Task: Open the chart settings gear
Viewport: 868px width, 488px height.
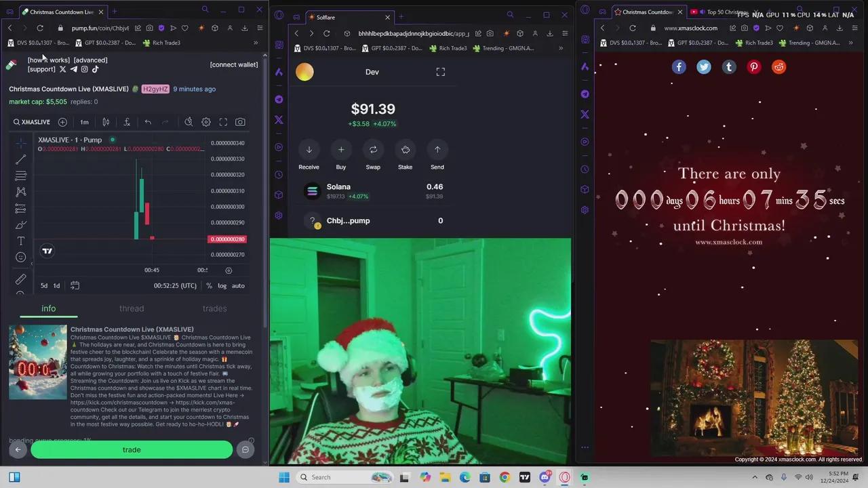Action: (206, 122)
